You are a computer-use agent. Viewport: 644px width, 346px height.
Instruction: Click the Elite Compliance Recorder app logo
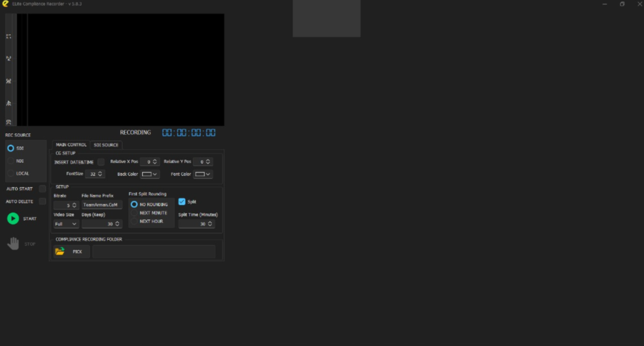coord(5,4)
